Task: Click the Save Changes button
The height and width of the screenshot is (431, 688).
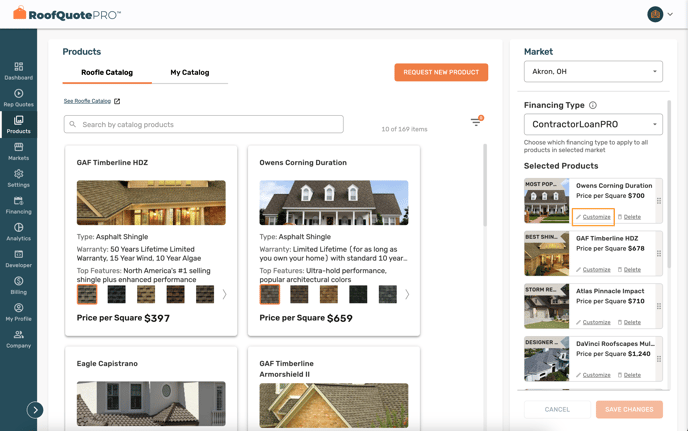Action: click(629, 409)
